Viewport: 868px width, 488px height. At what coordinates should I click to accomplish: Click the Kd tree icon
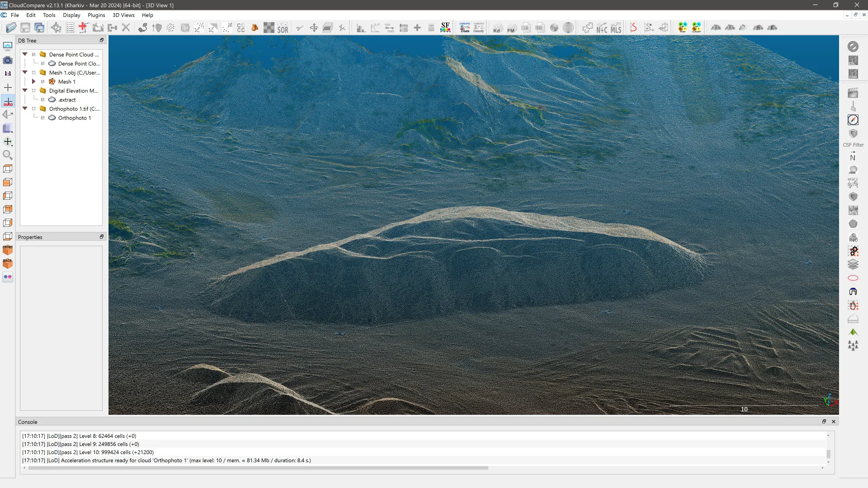497,28
